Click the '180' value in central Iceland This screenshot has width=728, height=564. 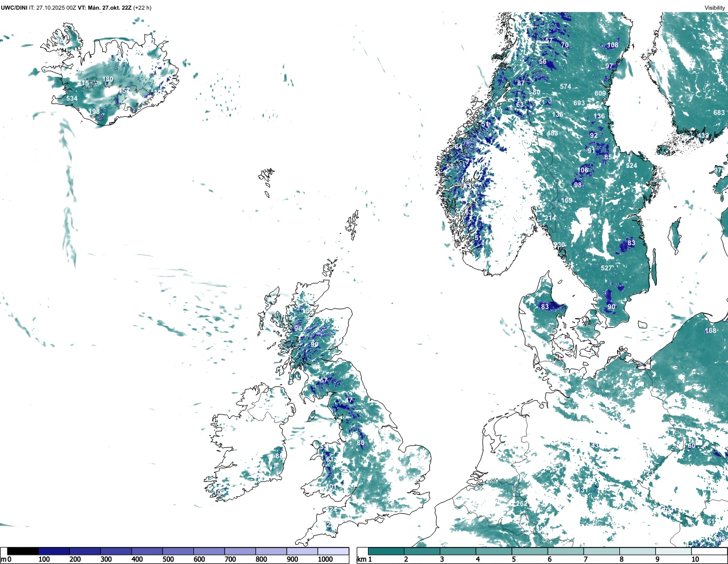pyautogui.click(x=107, y=79)
